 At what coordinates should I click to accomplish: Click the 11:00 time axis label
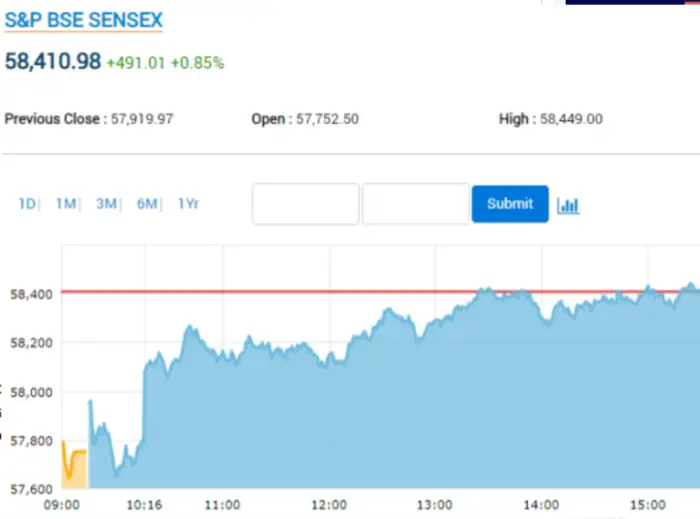[x=222, y=505]
